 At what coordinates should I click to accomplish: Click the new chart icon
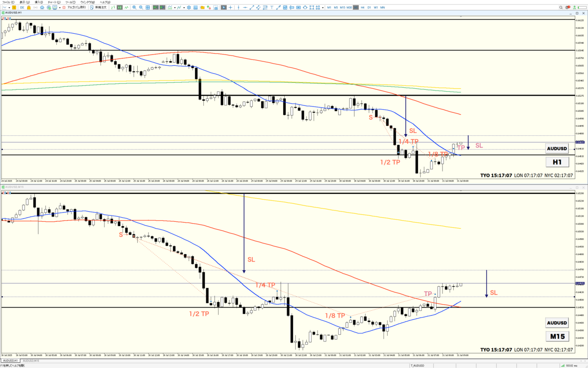4,8
